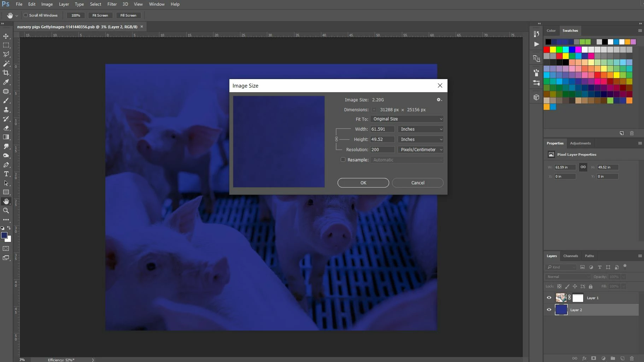The height and width of the screenshot is (362, 644).
Task: Open the Resolution units dropdown
Action: [x=421, y=150]
